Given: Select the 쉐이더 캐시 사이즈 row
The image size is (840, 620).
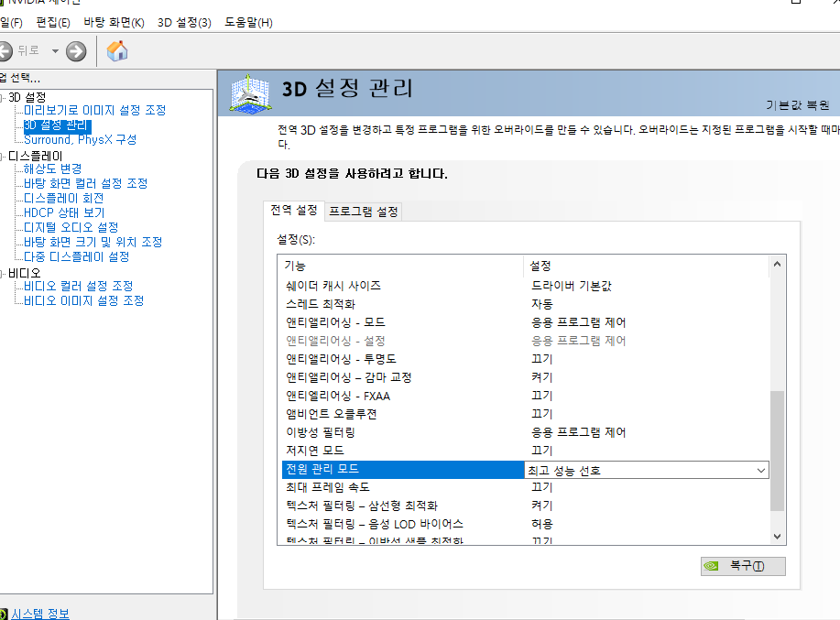Looking at the screenshot, I should (x=525, y=286).
